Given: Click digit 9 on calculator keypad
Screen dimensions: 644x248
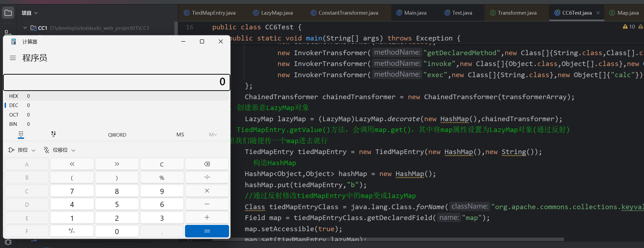Looking at the screenshot, I should coord(162,191).
